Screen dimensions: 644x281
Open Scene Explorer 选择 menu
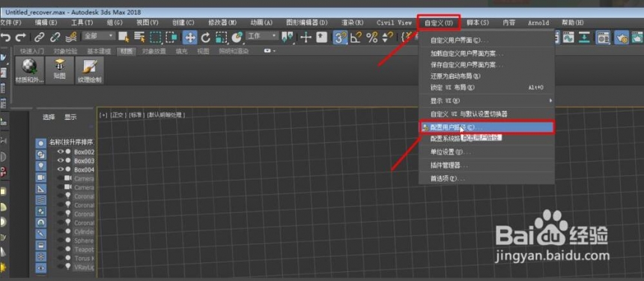49,117
